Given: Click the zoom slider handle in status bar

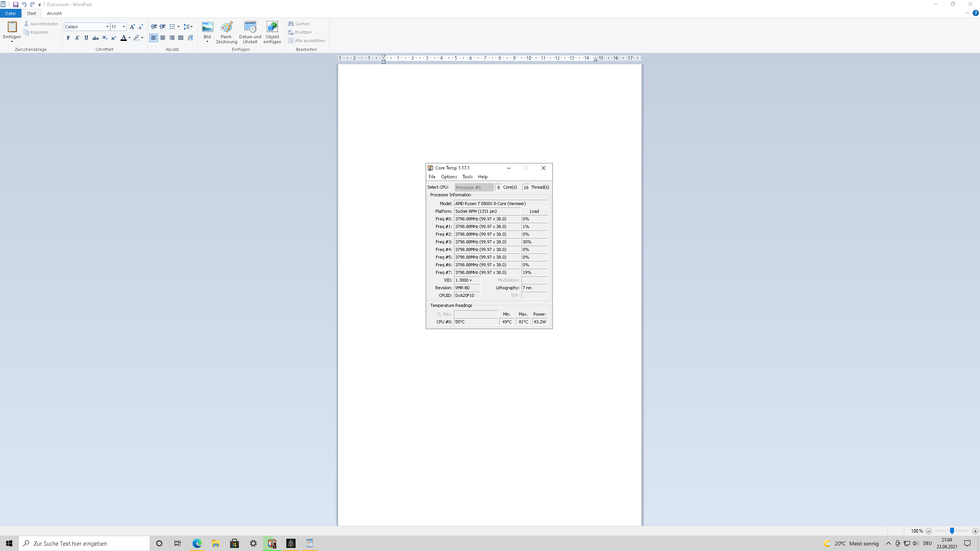Looking at the screenshot, I should point(952,531).
